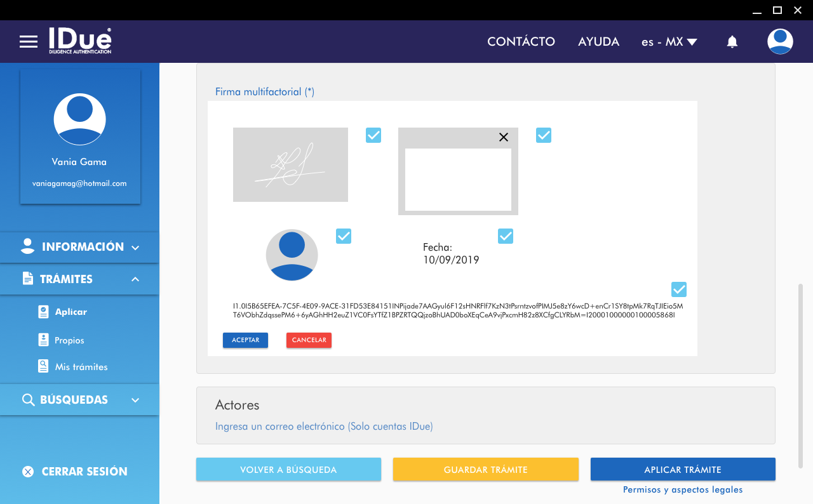This screenshot has width=813, height=504.
Task: Open the Contácto menu item
Action: coord(521,42)
